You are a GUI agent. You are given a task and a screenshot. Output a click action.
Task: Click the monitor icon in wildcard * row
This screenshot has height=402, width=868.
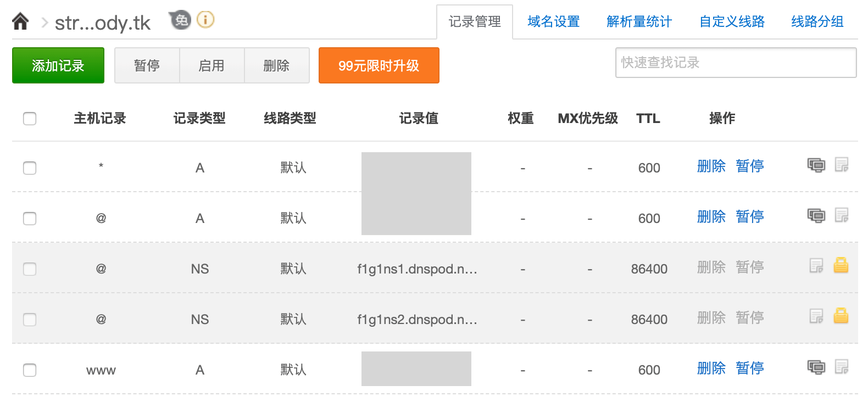click(x=816, y=165)
